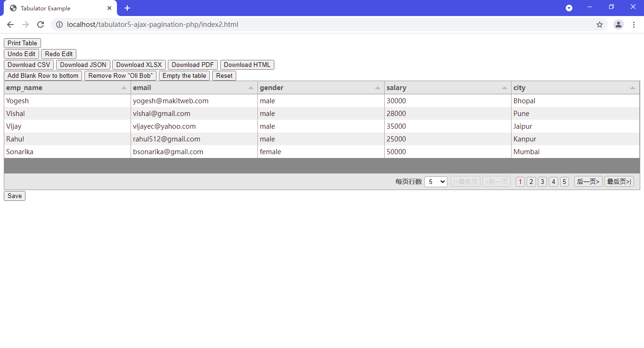Click the Save button
Screen dimensions: 644x348
tap(15, 196)
